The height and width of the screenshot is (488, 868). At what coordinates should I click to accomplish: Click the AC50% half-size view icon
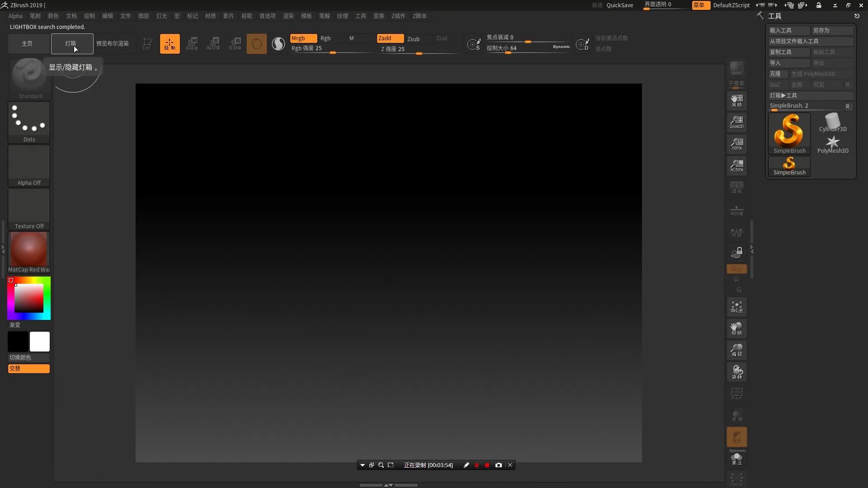736,165
